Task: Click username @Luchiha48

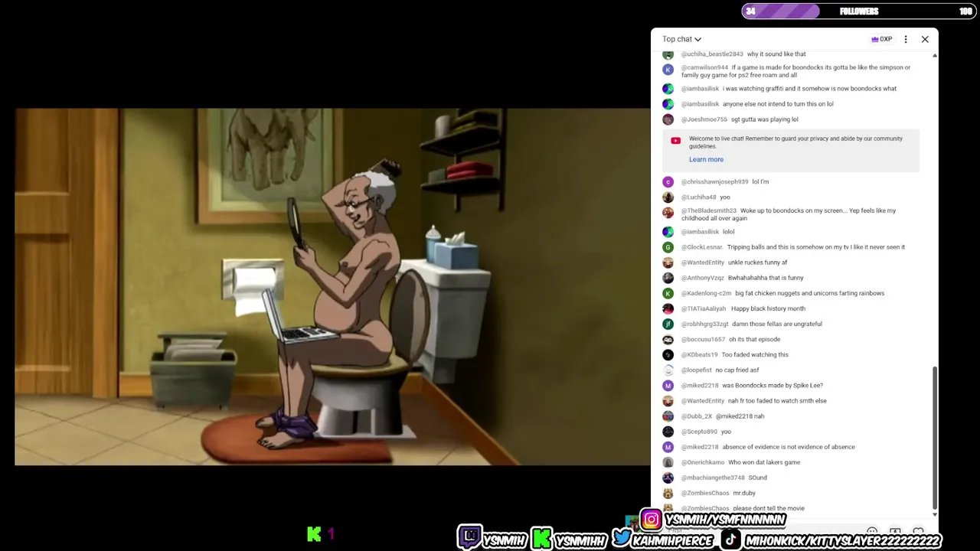Action: point(698,197)
